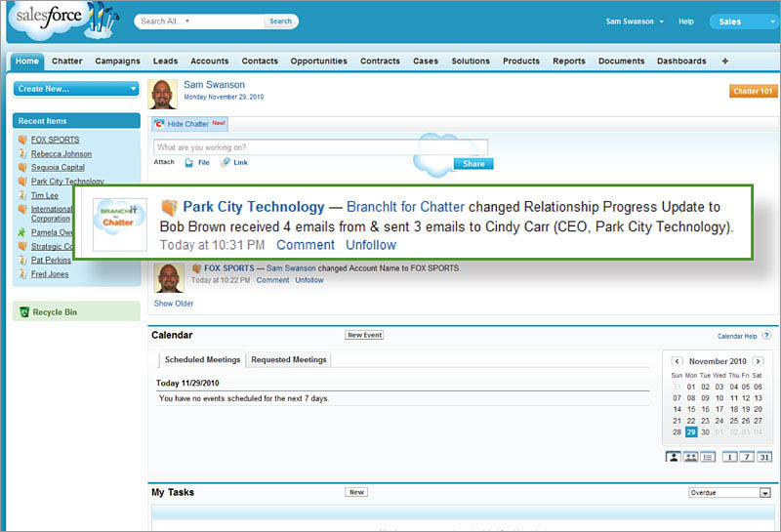
Task: Click the Pat Perkins contact icon
Action: [22, 260]
